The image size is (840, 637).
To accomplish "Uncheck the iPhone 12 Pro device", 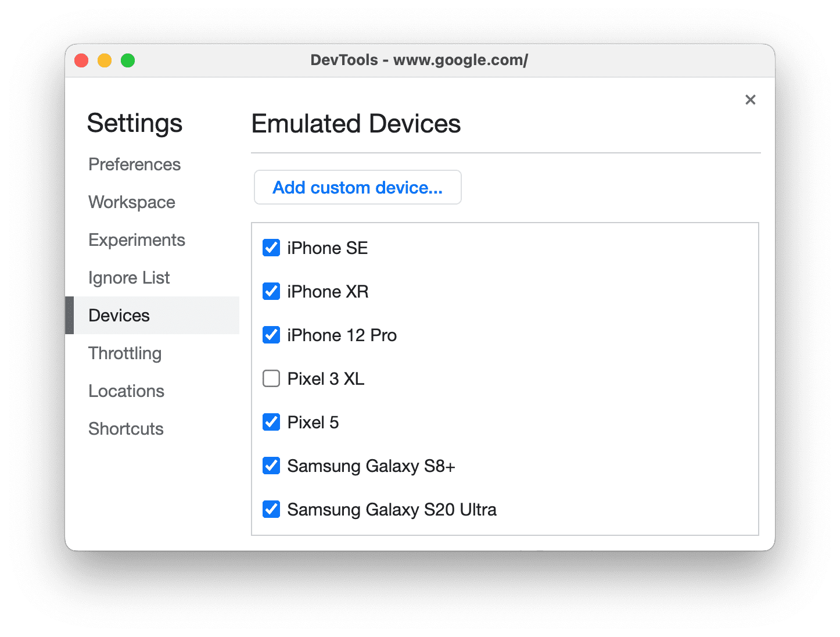I will pos(271,335).
